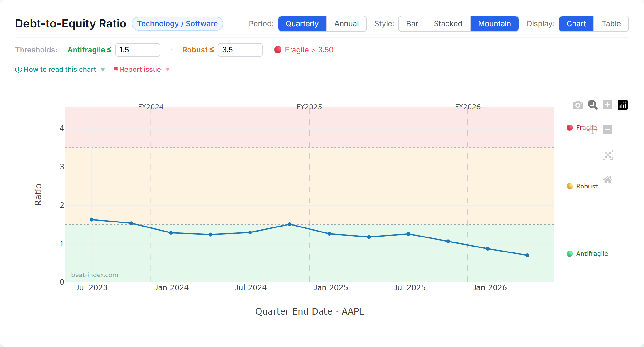Click the Fragile > 3.50 label
This screenshot has width=644, height=347.
click(309, 50)
